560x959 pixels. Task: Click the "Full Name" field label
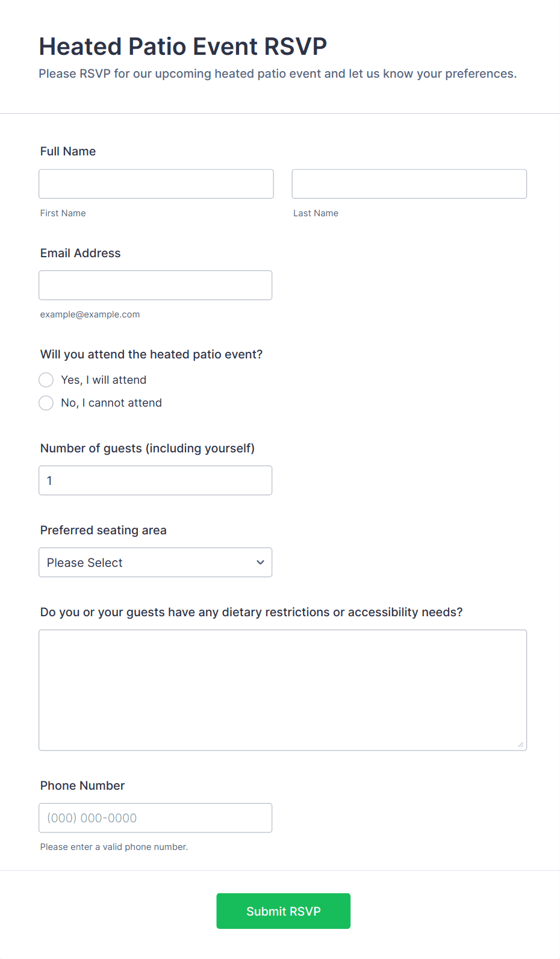click(68, 152)
